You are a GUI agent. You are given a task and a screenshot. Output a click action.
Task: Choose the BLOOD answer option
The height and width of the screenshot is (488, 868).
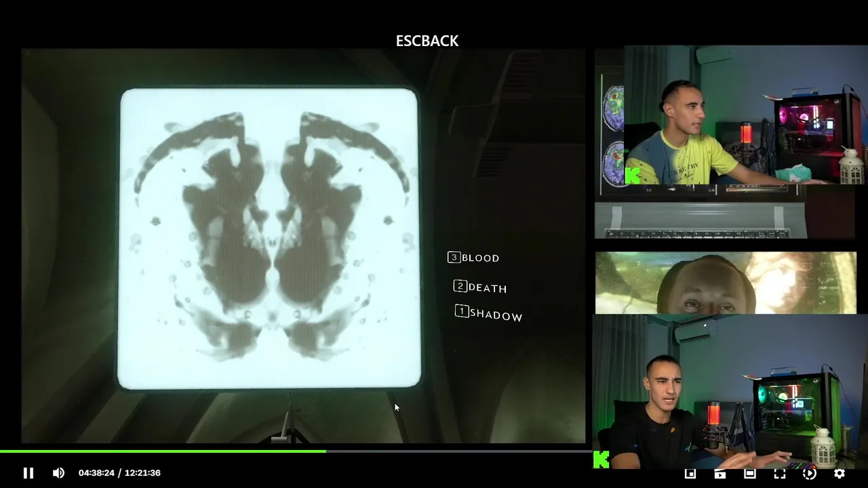[473, 258]
